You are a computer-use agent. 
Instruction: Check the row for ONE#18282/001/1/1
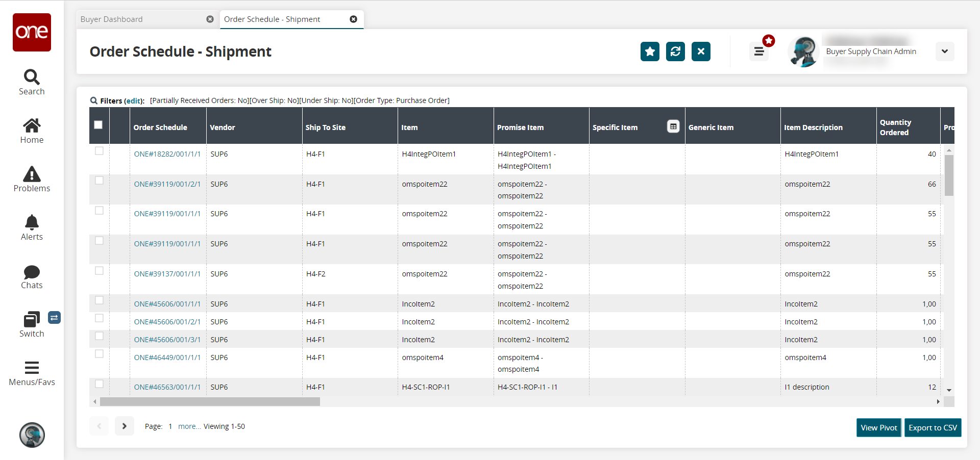coord(99,151)
